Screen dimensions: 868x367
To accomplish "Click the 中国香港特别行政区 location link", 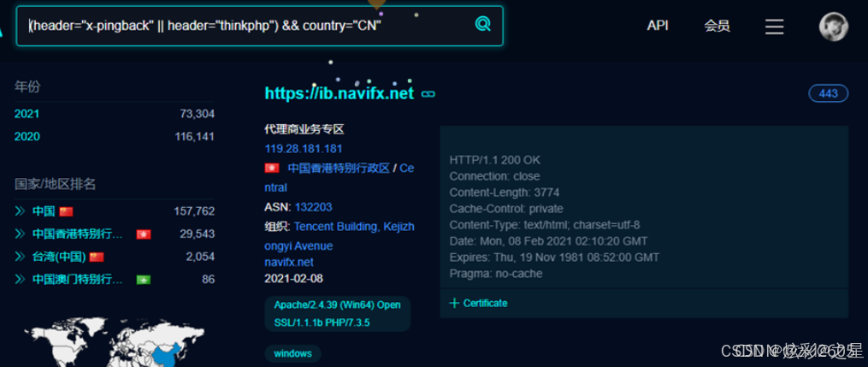I will 339,169.
